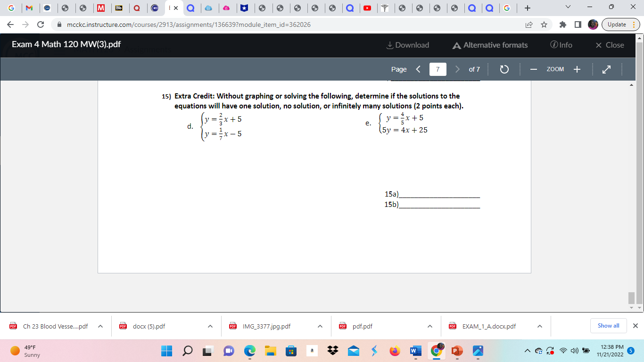Switch to the YouTube tab
The height and width of the screenshot is (362, 644).
367,8
